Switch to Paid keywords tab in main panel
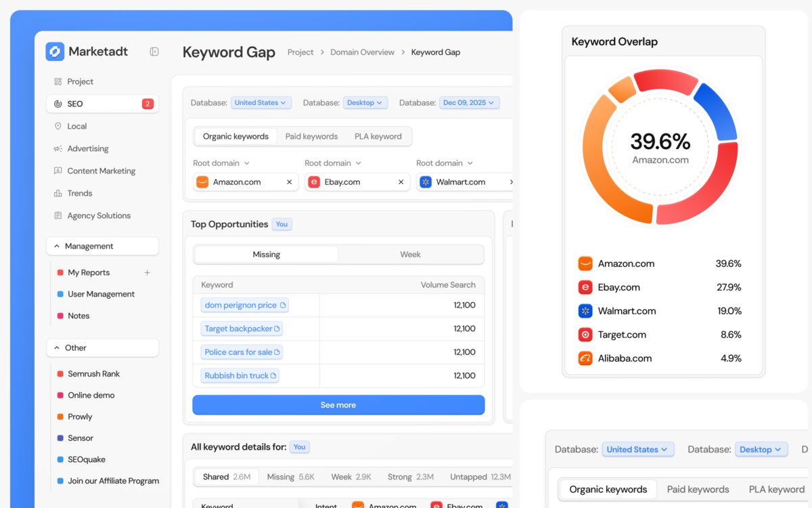This screenshot has height=508, width=812. (x=311, y=136)
